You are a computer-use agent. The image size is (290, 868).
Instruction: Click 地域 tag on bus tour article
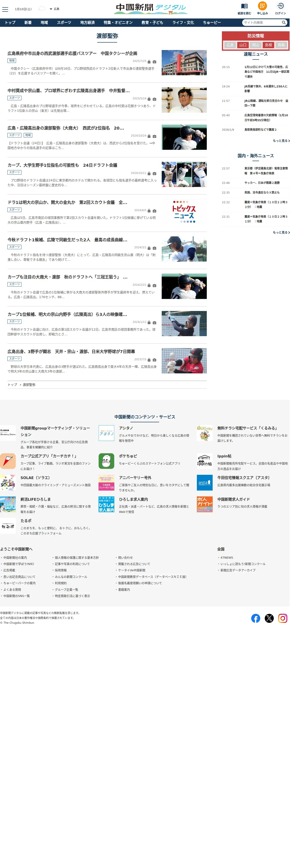12,61
